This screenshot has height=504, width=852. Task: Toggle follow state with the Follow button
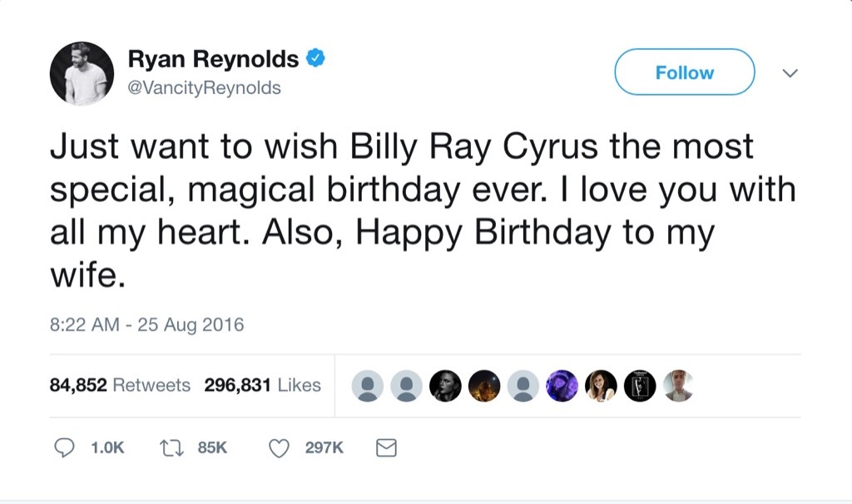point(683,72)
